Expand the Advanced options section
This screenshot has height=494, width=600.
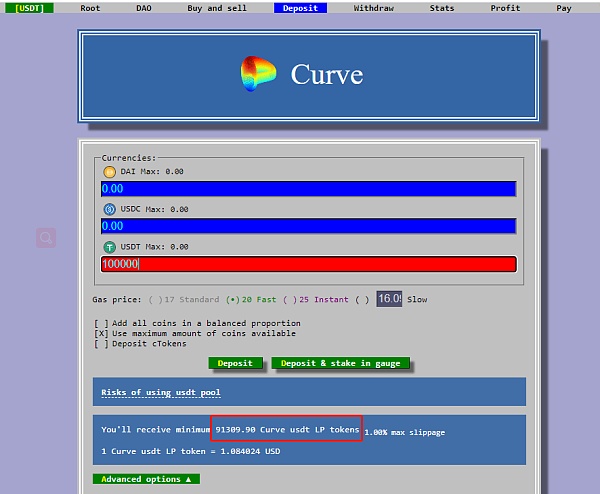click(146, 479)
